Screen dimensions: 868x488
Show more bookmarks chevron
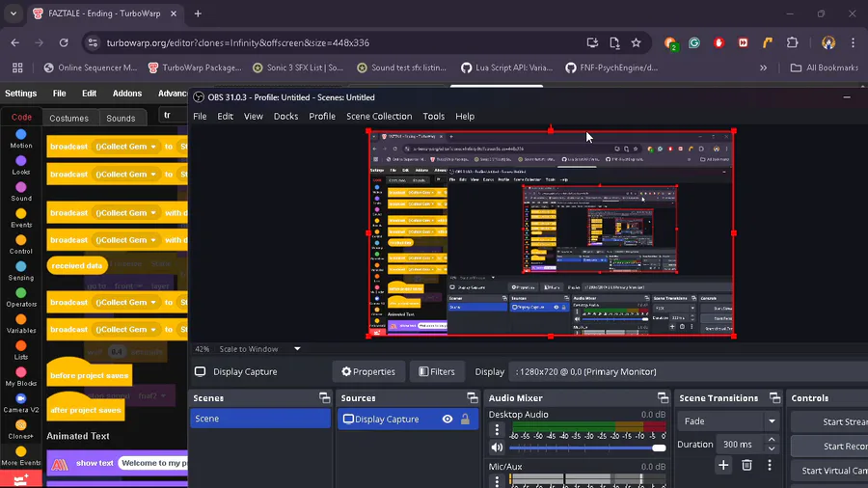[764, 68]
